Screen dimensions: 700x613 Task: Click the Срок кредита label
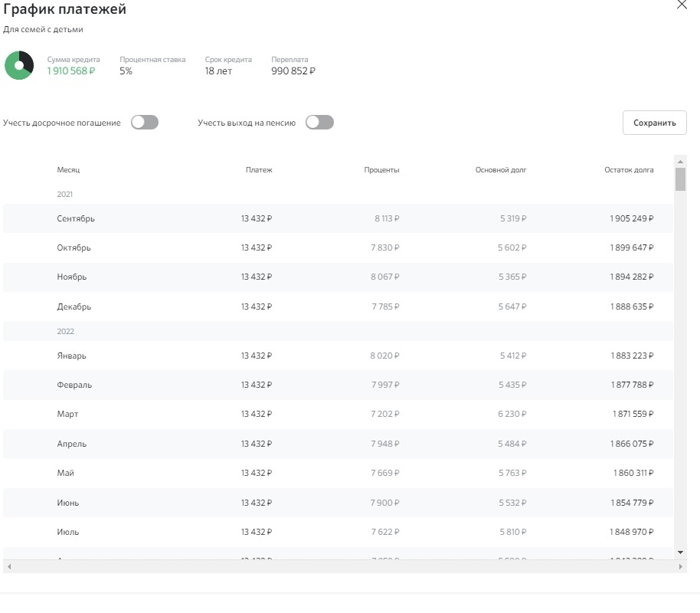228,60
